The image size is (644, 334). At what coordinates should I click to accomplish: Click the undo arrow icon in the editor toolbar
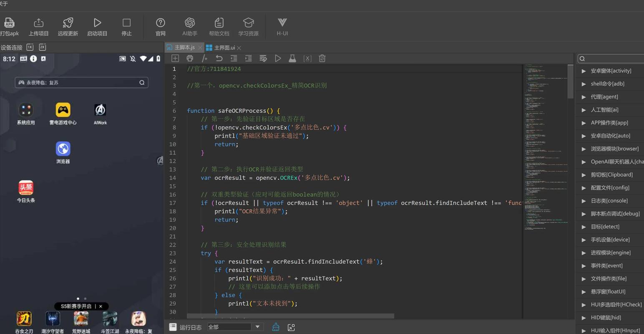coord(219,58)
